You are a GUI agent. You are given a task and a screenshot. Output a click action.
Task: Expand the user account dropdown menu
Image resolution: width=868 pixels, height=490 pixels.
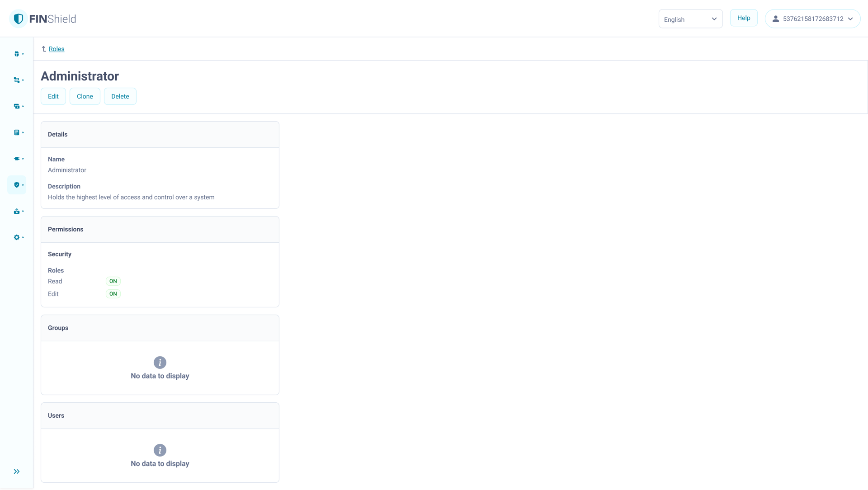click(x=812, y=19)
